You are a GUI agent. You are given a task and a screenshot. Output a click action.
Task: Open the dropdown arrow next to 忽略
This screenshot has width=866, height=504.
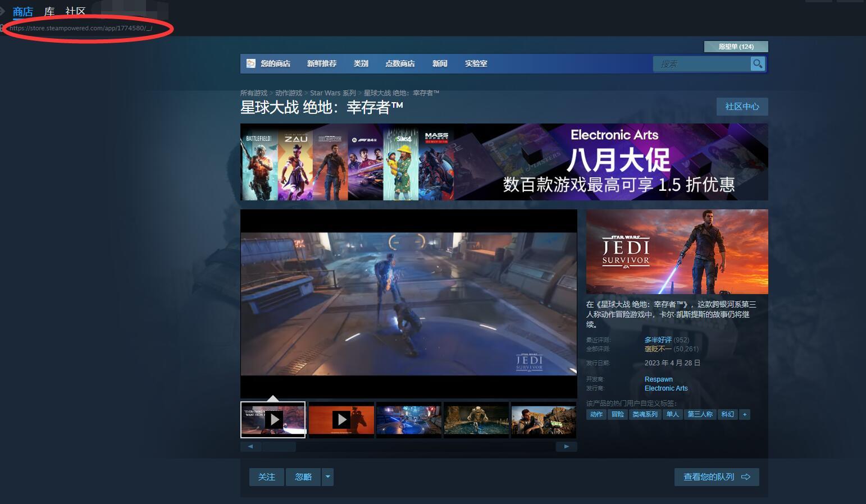pyautogui.click(x=328, y=476)
